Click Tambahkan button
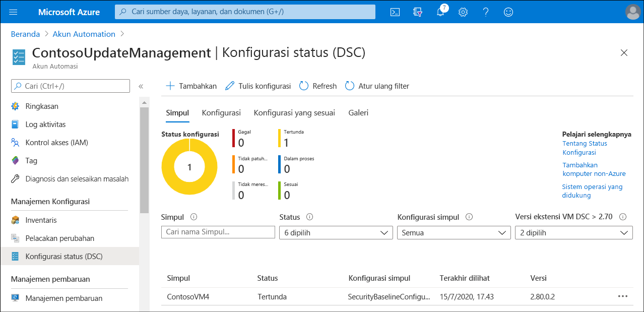Image resolution: width=644 pixels, height=312 pixels. coord(191,86)
